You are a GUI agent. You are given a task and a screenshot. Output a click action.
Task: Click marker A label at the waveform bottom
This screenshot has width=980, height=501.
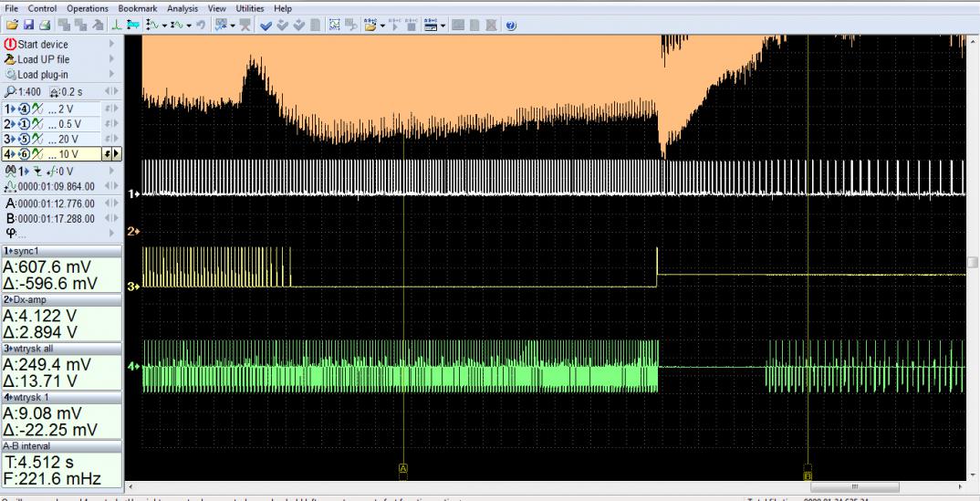click(402, 467)
